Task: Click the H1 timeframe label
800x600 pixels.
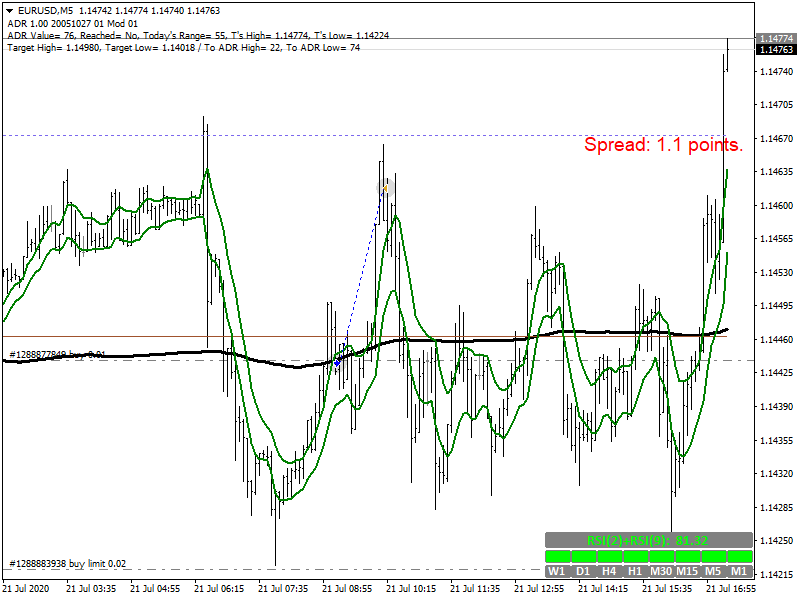Action: (x=635, y=571)
